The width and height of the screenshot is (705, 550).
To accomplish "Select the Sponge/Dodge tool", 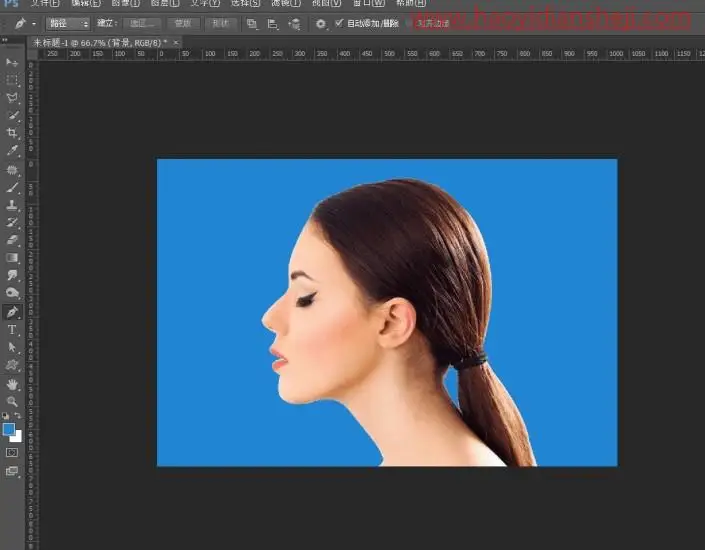I will pos(12,293).
